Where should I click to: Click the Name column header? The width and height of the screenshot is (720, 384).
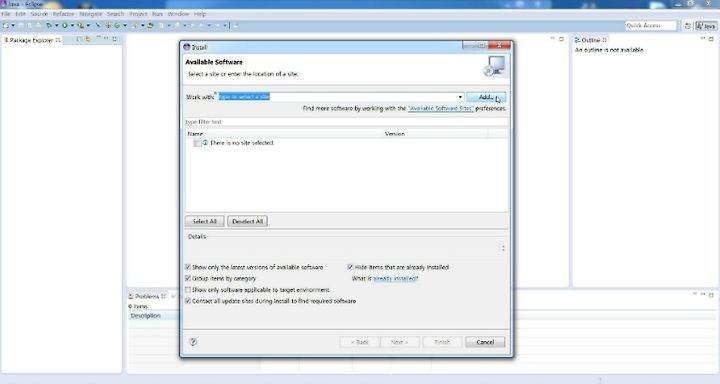pyautogui.click(x=285, y=134)
